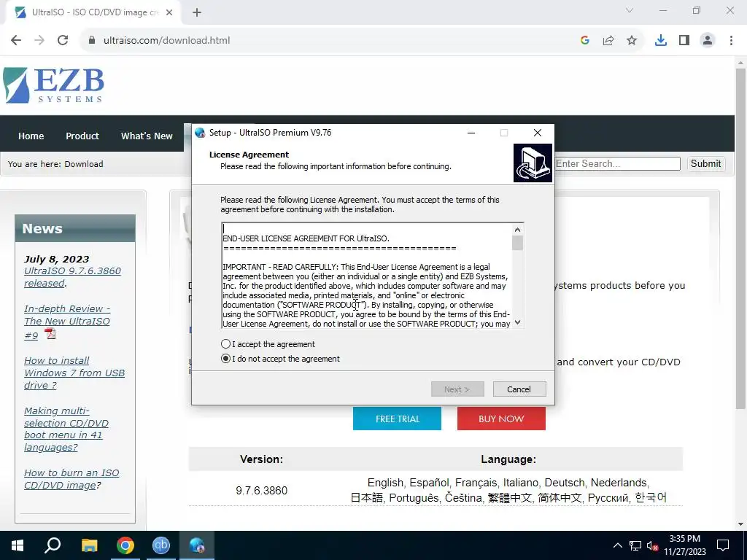The width and height of the screenshot is (747, 560).
Task: Open Windows taskbar search
Action: [53, 545]
